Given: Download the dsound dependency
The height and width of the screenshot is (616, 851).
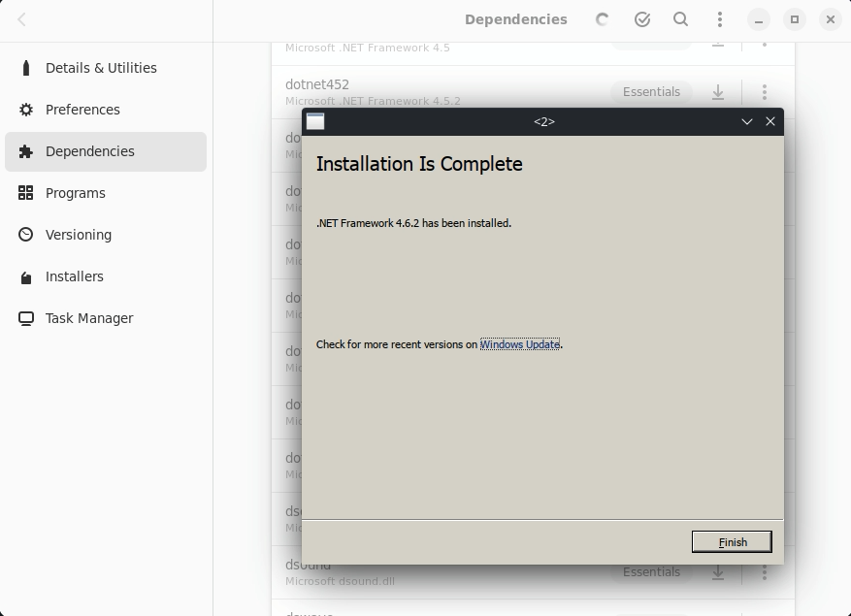Looking at the screenshot, I should pyautogui.click(x=718, y=572).
